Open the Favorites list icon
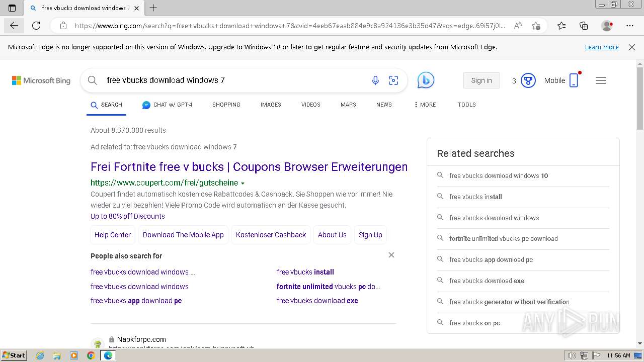Viewport: 644px width, 362px height. (561, 26)
